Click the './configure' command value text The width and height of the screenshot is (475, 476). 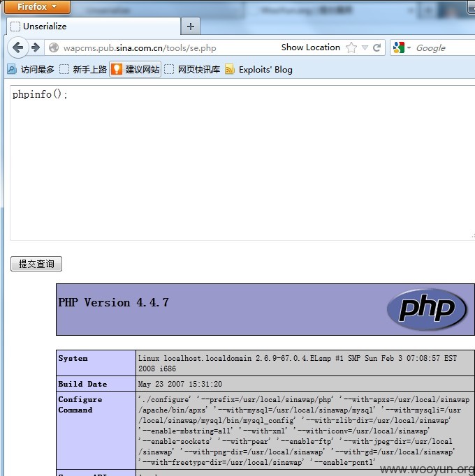pyautogui.click(x=304, y=431)
